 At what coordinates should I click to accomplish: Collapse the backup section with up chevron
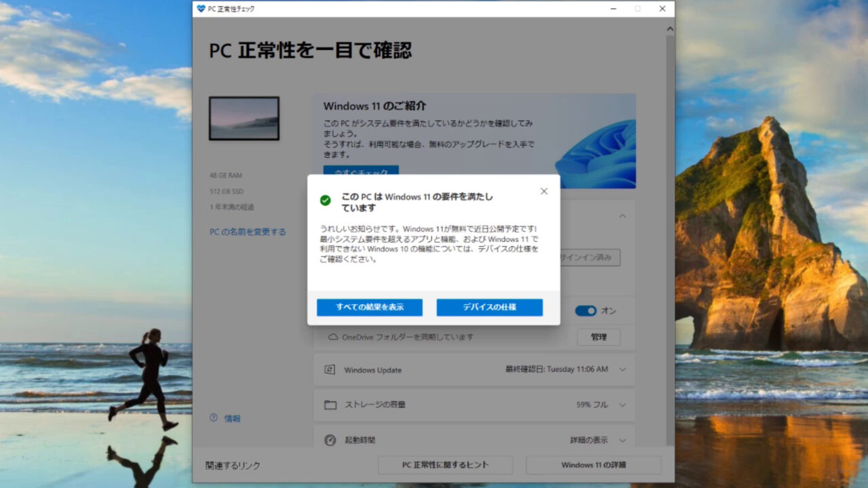tap(623, 216)
